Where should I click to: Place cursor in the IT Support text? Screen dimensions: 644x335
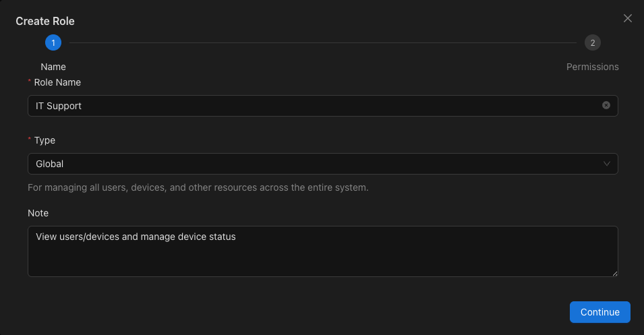click(x=58, y=106)
